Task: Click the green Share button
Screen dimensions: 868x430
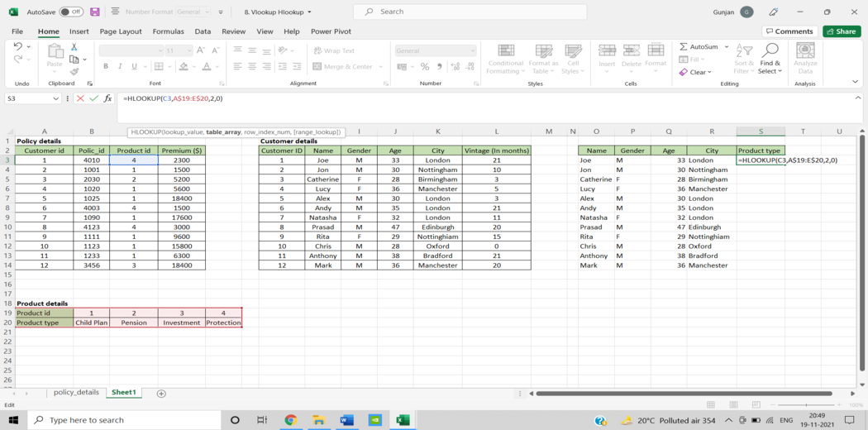Action: (842, 31)
